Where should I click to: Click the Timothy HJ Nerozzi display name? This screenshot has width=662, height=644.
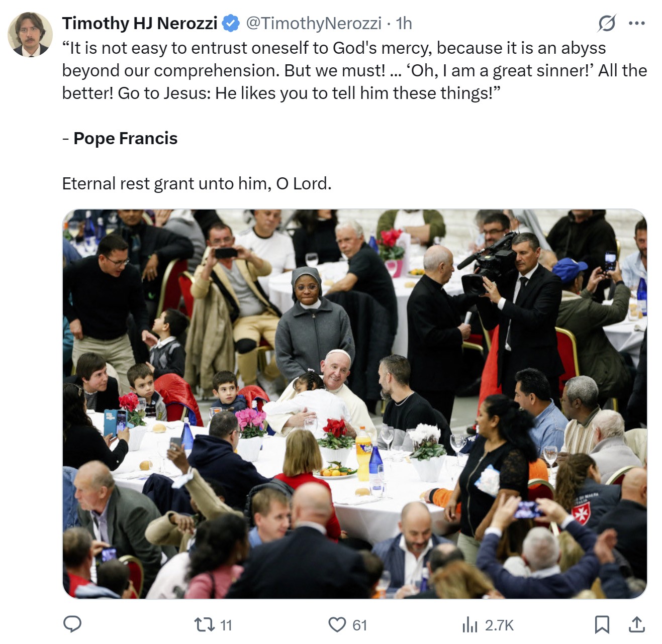click(x=140, y=23)
